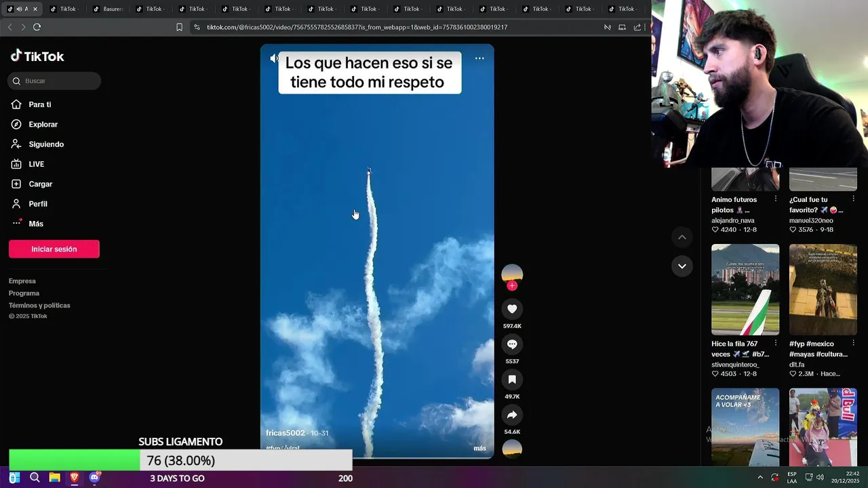Open options for 'Hice la fila 767' card

coord(776,343)
